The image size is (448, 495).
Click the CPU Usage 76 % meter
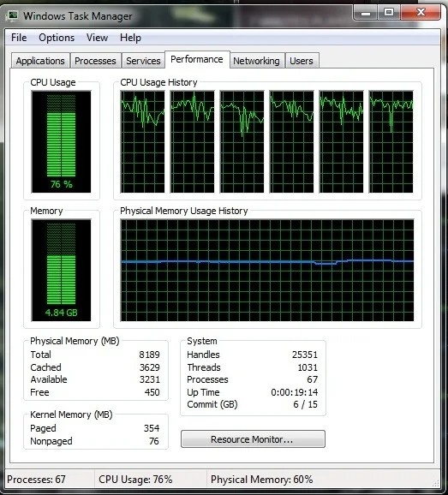(x=62, y=142)
